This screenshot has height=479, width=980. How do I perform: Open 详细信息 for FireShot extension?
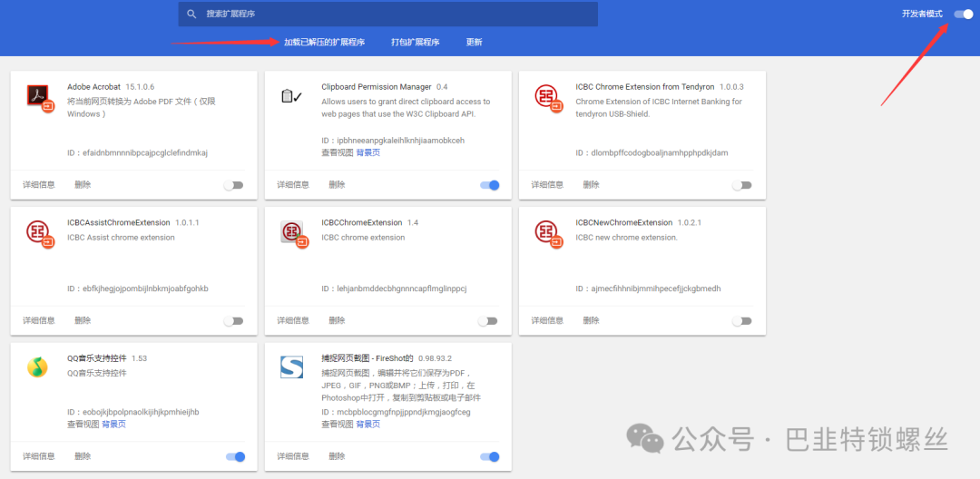[293, 456]
